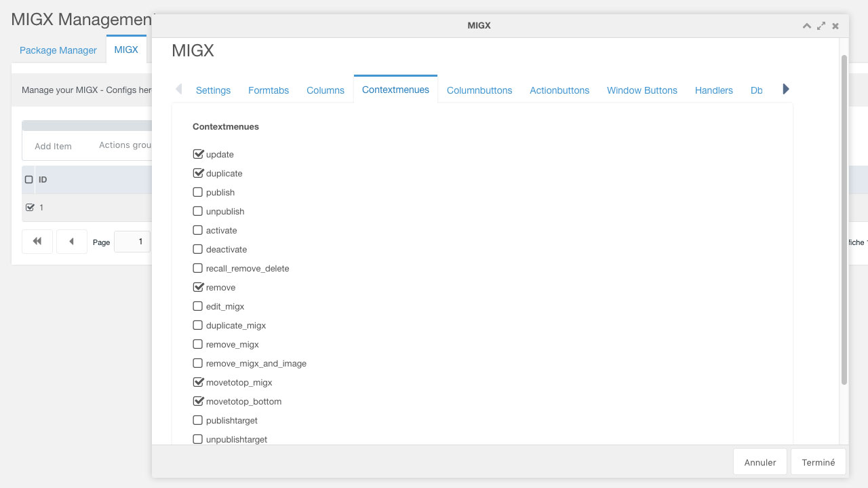Uncheck the duplicate checkbox

(198, 173)
